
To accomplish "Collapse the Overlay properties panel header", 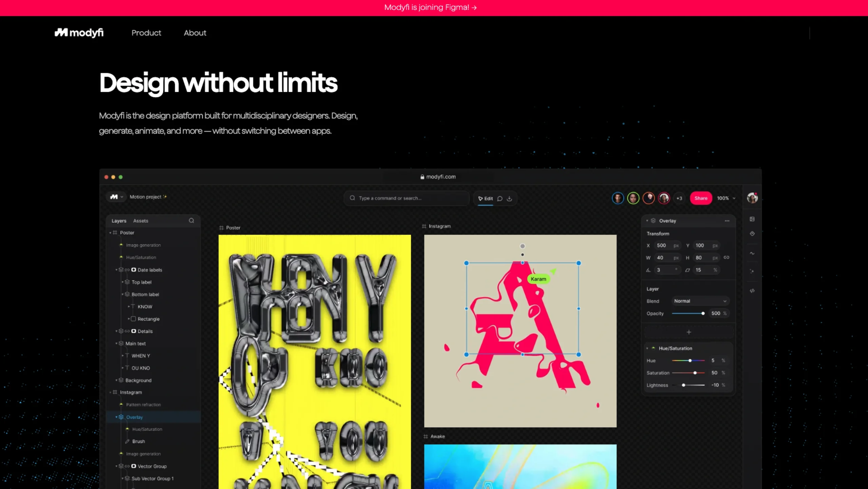I will click(647, 221).
